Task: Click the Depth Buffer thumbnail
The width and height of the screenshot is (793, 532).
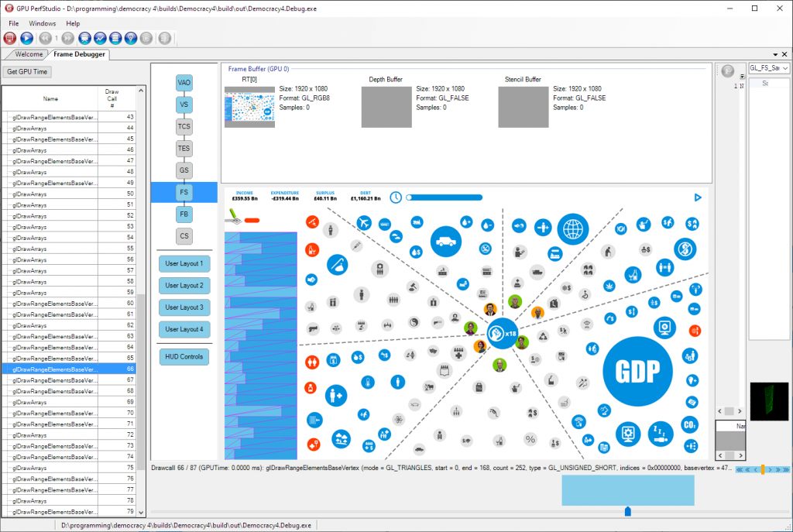Action: (x=386, y=107)
